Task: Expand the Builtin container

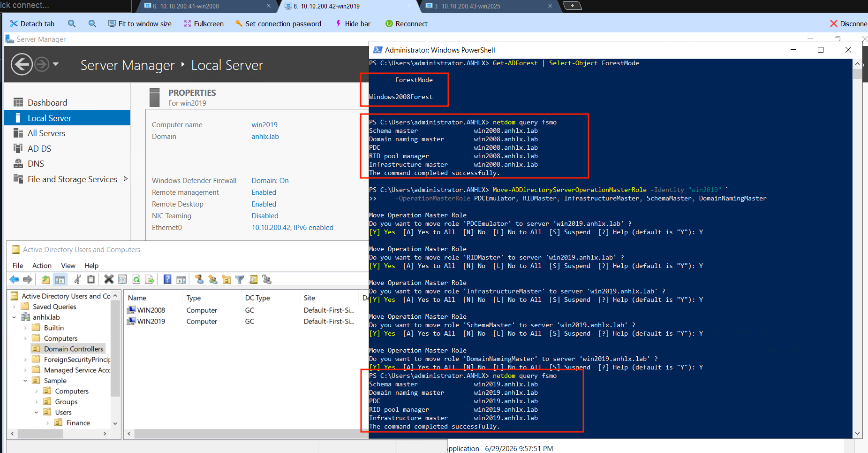Action: coord(25,328)
